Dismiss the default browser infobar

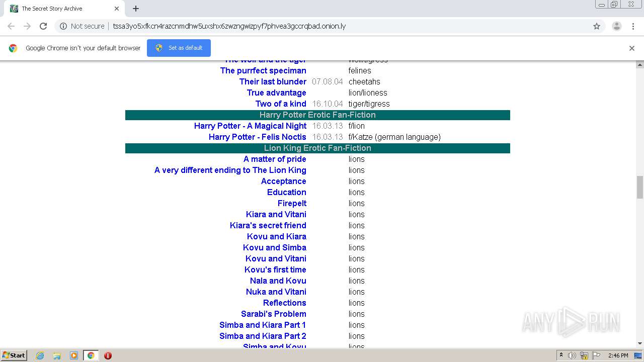[x=632, y=48]
